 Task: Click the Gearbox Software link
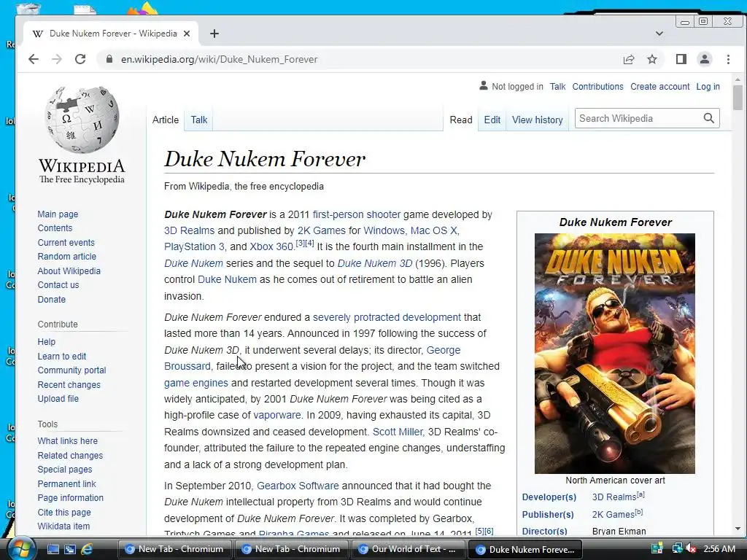(x=298, y=486)
